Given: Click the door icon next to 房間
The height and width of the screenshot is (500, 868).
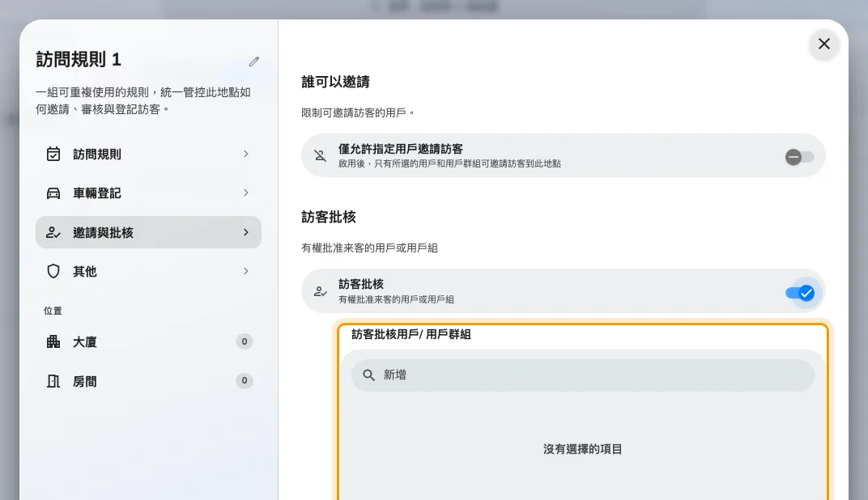Looking at the screenshot, I should [x=53, y=381].
